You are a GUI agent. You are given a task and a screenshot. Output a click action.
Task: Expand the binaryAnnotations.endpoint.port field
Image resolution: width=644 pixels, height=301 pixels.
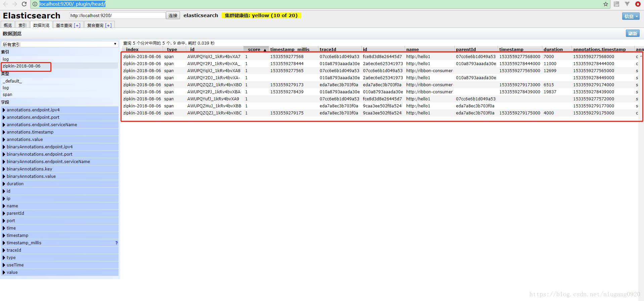click(x=60, y=154)
